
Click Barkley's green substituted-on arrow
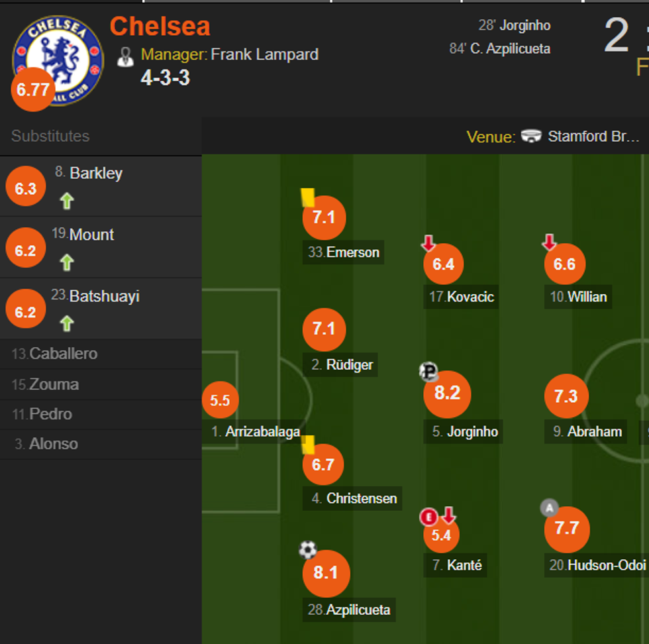[x=67, y=201]
